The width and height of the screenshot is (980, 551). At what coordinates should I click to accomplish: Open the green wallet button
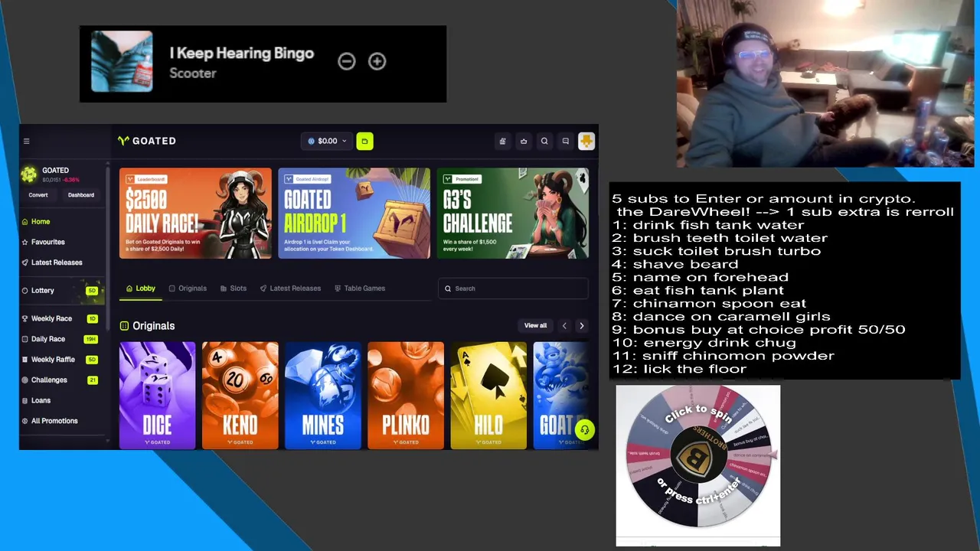click(364, 141)
